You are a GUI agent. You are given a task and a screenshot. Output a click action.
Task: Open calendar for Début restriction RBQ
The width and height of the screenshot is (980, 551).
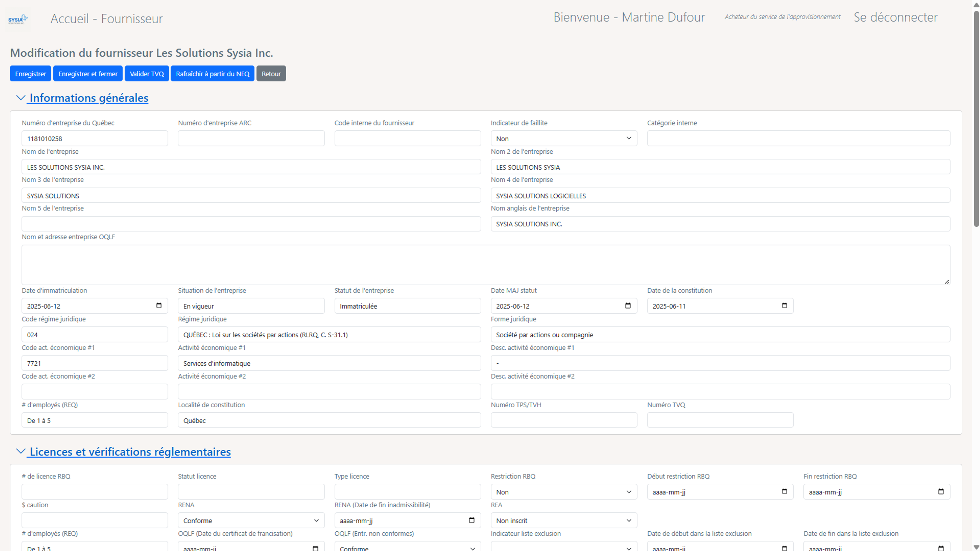click(x=784, y=492)
